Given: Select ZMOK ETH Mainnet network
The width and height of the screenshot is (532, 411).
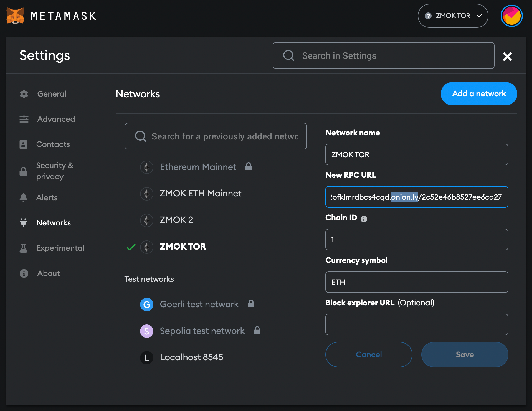Looking at the screenshot, I should [x=201, y=193].
